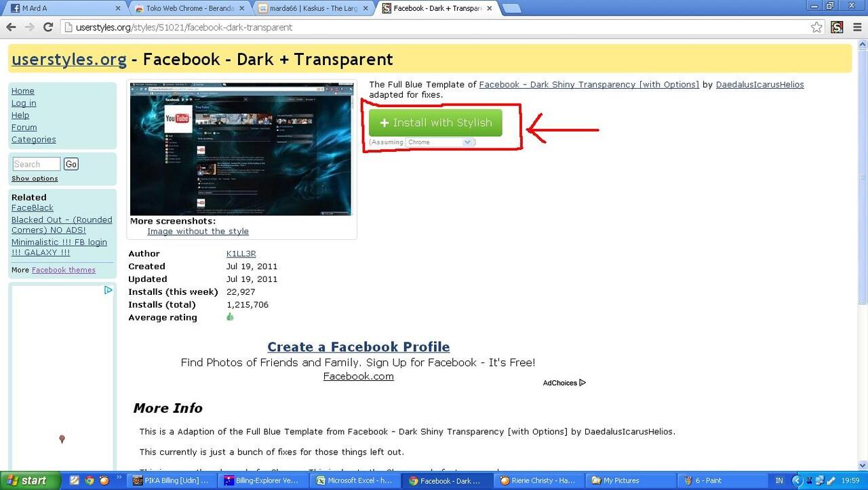Click the IN language indicator in the taskbar
This screenshot has width=868, height=490.
(x=779, y=481)
